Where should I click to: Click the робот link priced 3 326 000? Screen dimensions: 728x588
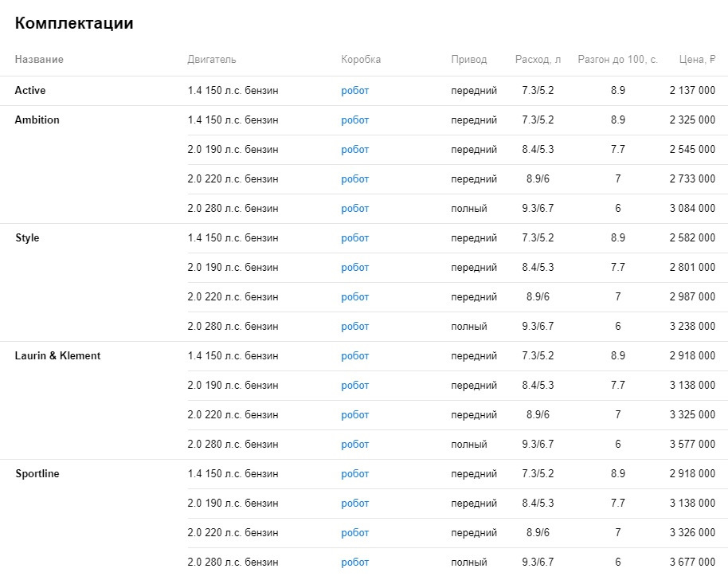(354, 533)
